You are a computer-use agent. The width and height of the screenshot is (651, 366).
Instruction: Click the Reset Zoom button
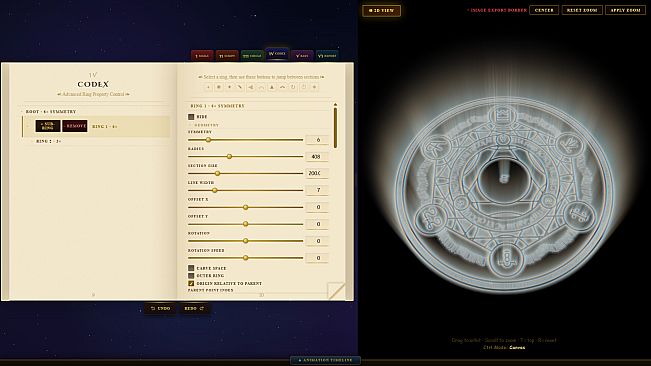[582, 10]
